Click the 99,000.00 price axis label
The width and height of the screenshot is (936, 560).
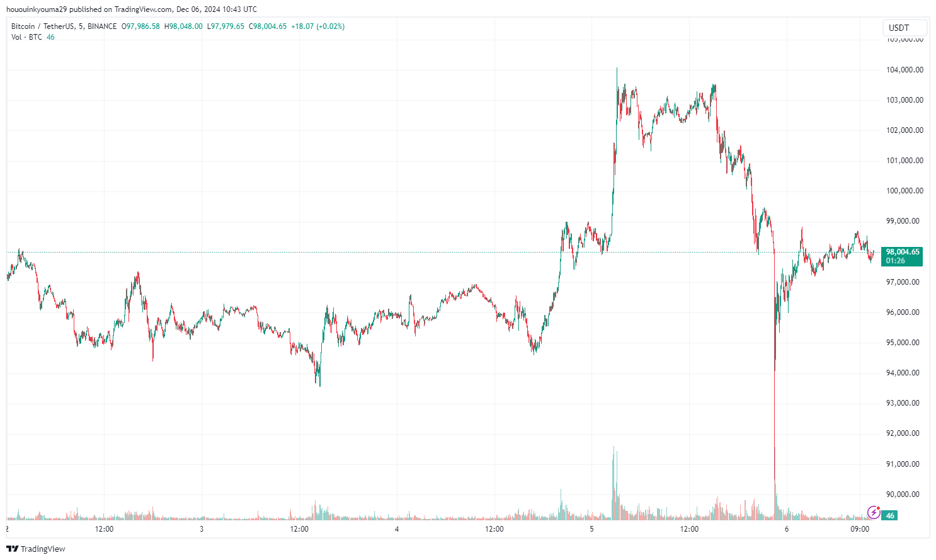coord(903,221)
